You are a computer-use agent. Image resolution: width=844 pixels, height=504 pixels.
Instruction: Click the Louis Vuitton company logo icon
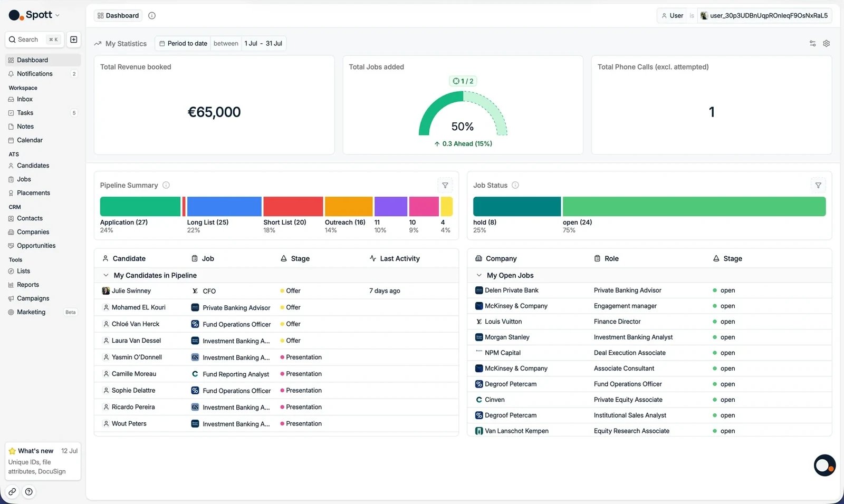[x=479, y=322]
